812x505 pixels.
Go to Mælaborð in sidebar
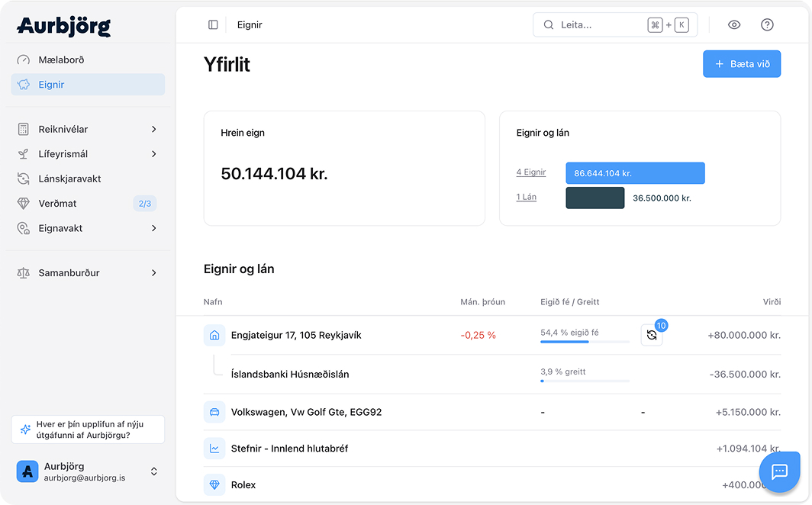(61, 60)
